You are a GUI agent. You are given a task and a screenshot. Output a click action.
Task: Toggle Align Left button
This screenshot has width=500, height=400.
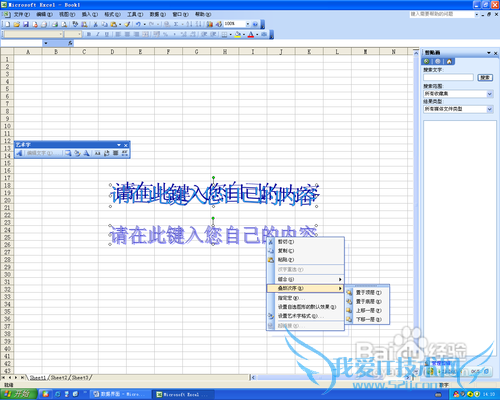tap(118, 34)
